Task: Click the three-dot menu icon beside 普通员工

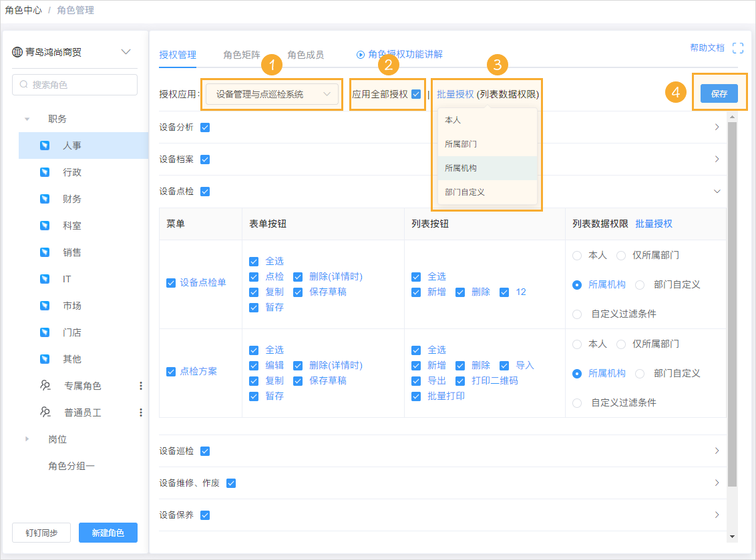Action: click(140, 412)
